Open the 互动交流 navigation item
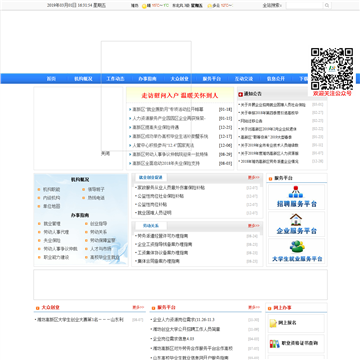 [x=244, y=79]
